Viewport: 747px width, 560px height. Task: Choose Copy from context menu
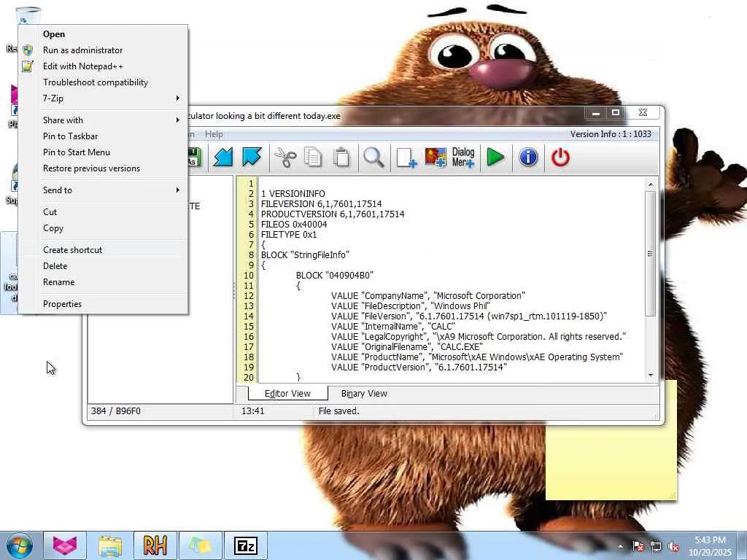(104, 228)
